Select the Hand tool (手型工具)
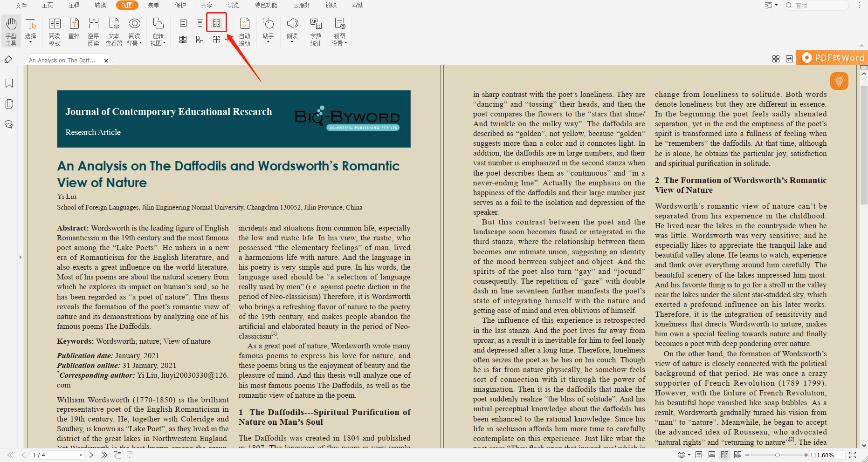 (x=11, y=31)
